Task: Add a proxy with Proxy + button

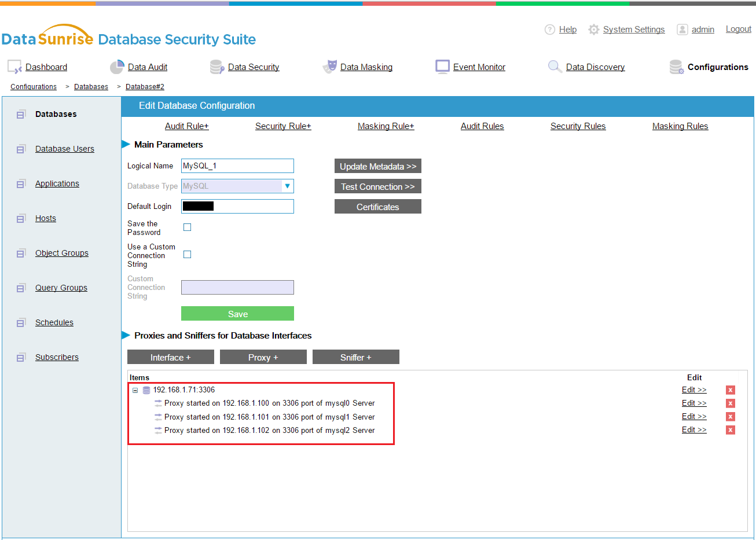Action: pyautogui.click(x=263, y=357)
